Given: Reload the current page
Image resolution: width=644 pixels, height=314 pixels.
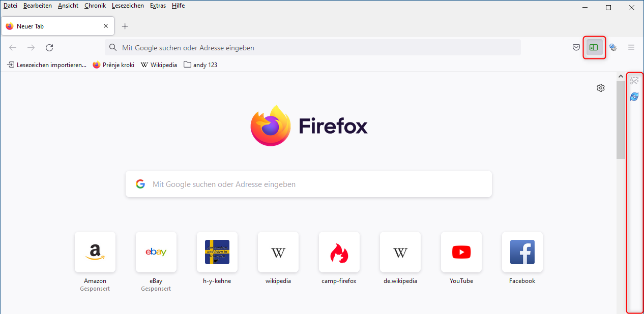Looking at the screenshot, I should click(49, 47).
